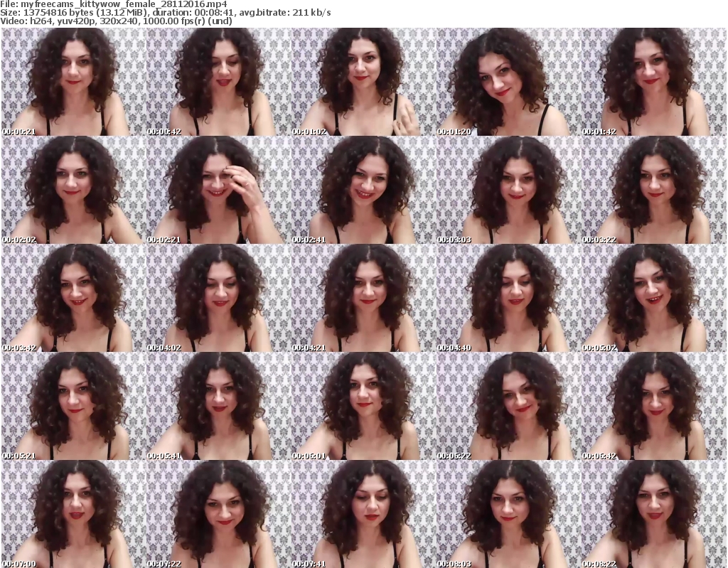This screenshot has width=728, height=568.
Task: Open the thumbnail timestamped 00:07:41
Action: (363, 514)
